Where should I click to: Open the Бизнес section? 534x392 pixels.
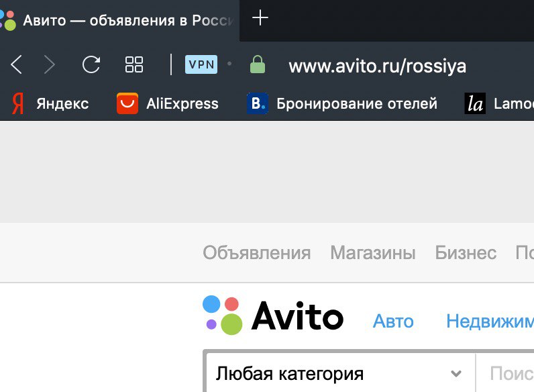(466, 253)
